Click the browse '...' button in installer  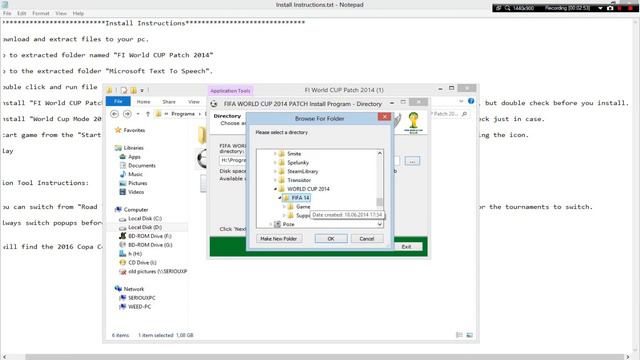[x=412, y=161]
